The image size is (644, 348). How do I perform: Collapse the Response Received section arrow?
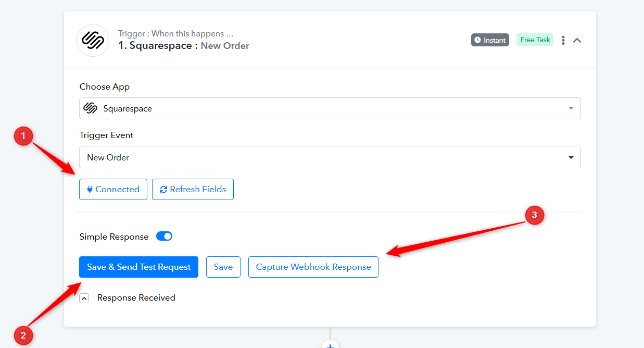pos(84,298)
